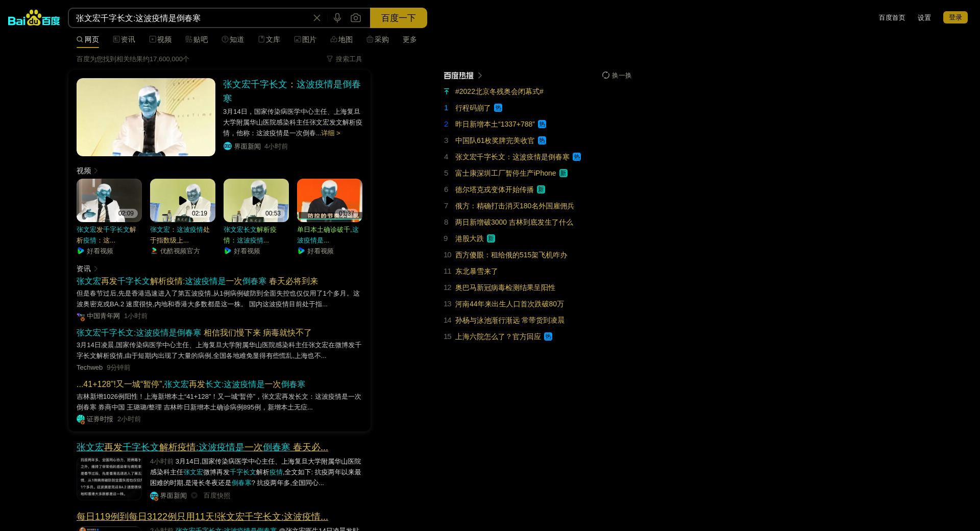Image resolution: width=980 pixels, height=531 pixels.
Task: Expand the 资讯 section chevron
Action: 96,269
